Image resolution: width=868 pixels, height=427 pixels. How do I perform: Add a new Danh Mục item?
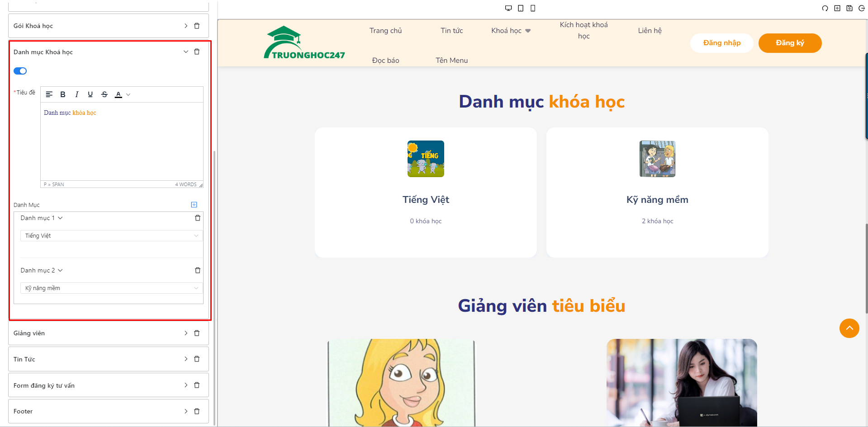(x=194, y=205)
